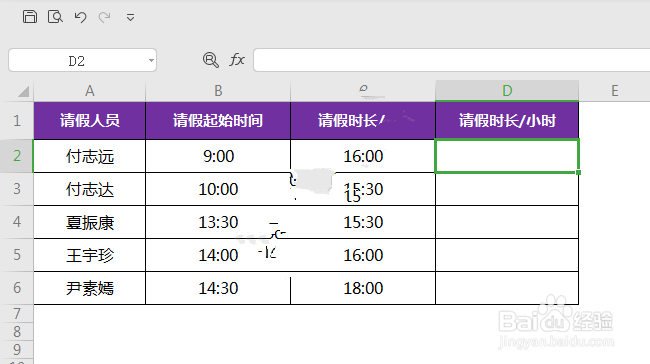This screenshot has width=650, height=364.
Task: Click header cell 请假起始时间
Action: pyautogui.click(x=218, y=121)
